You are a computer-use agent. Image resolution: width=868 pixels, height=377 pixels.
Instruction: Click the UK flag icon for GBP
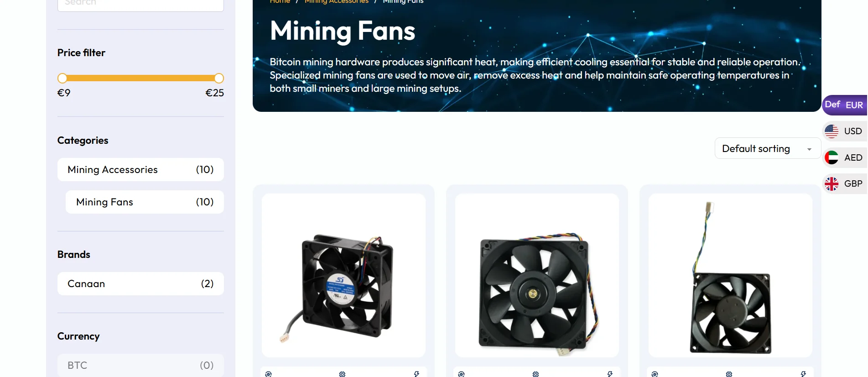[x=832, y=183]
